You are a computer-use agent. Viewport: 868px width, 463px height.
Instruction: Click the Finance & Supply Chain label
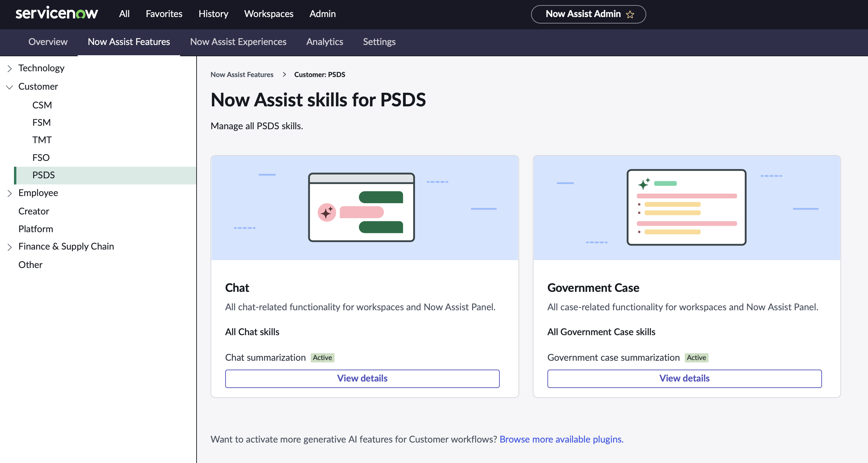coord(66,247)
